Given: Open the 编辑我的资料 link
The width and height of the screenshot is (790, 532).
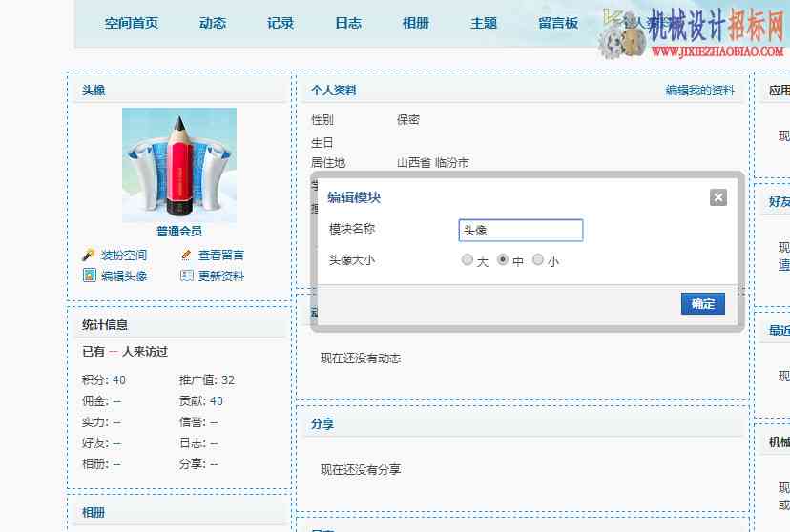Looking at the screenshot, I should click(699, 91).
